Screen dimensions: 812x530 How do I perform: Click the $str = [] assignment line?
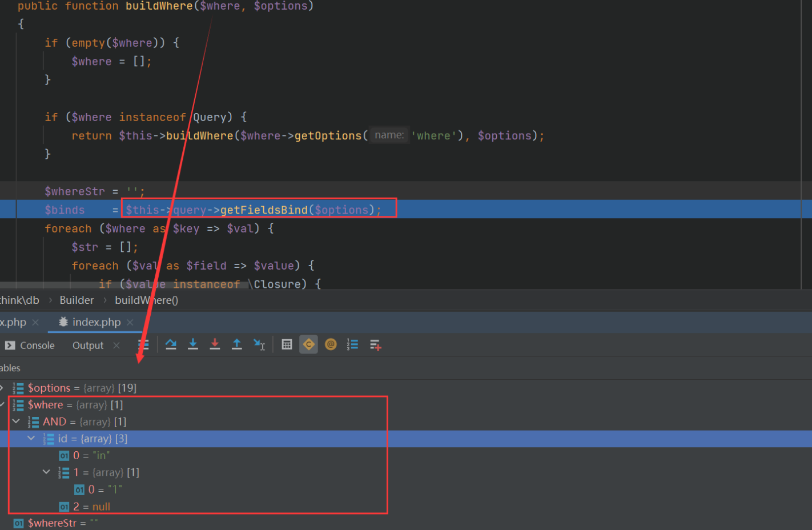[104, 247]
